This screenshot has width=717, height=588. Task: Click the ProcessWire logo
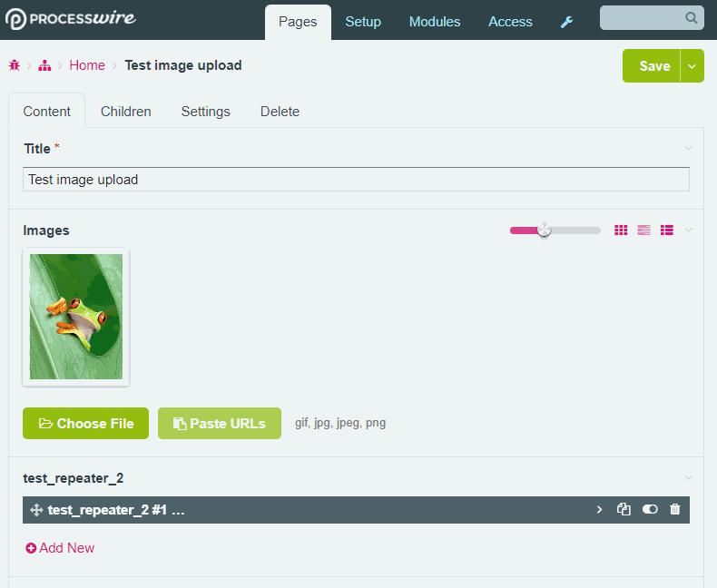[71, 19]
